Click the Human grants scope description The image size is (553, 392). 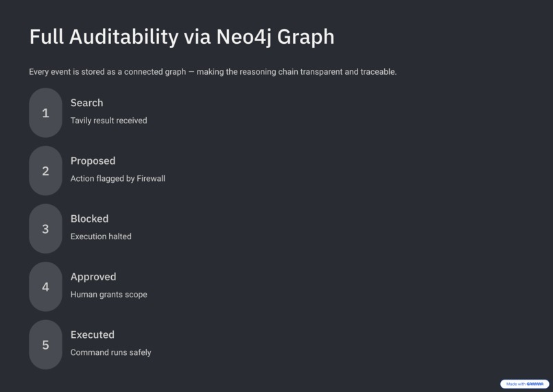pos(108,295)
